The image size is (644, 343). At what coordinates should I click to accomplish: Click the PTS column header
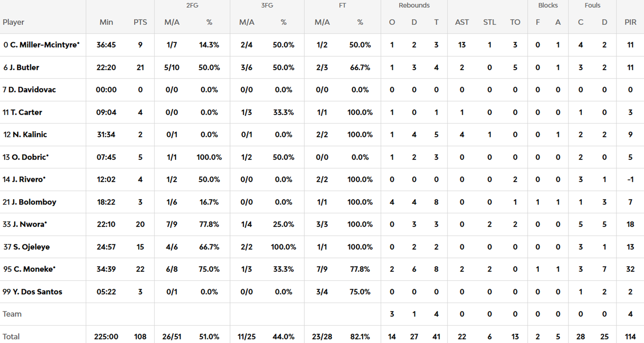[x=140, y=22]
